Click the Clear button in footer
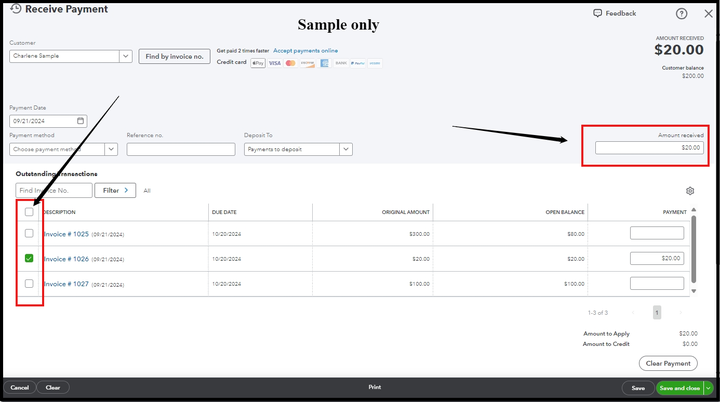Screen dimensions: 720x402 [x=53, y=388]
